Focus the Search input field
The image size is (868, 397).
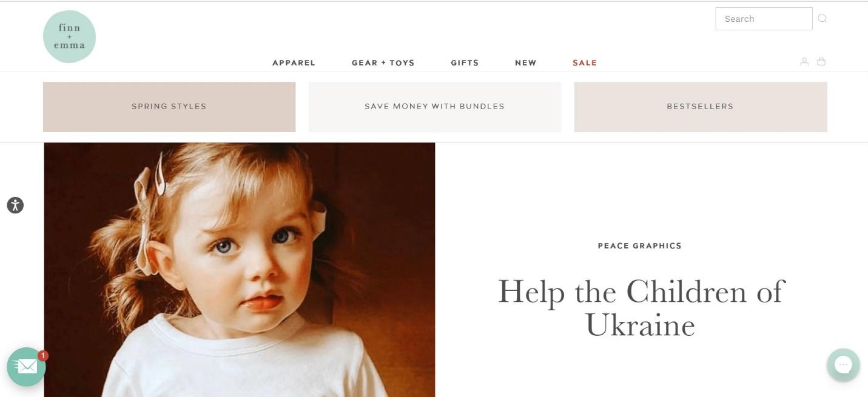(x=764, y=19)
